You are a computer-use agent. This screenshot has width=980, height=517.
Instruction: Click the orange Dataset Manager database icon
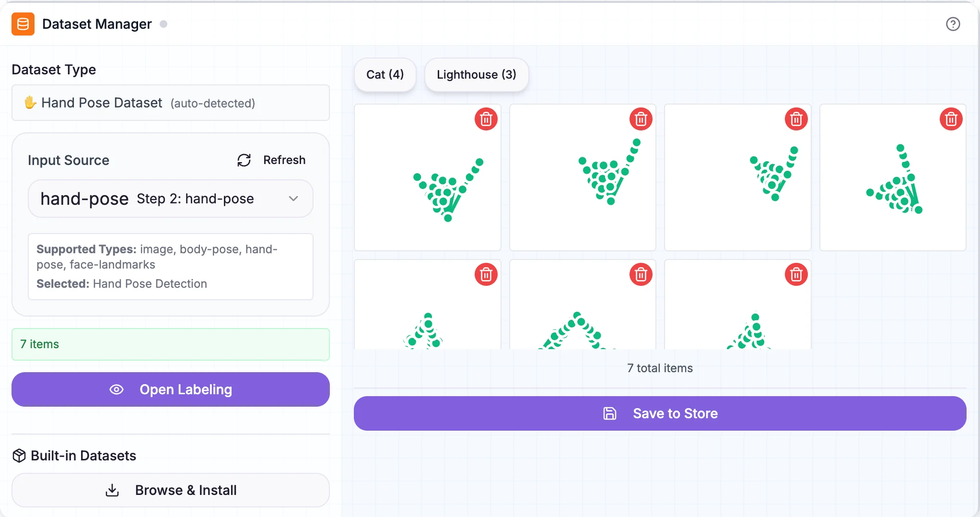pyautogui.click(x=23, y=24)
